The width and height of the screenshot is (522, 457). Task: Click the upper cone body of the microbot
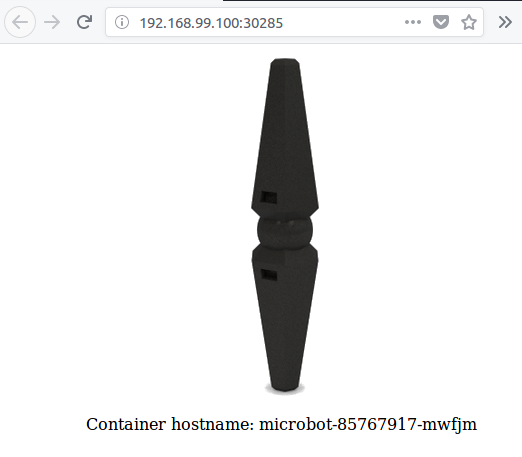pyautogui.click(x=285, y=140)
